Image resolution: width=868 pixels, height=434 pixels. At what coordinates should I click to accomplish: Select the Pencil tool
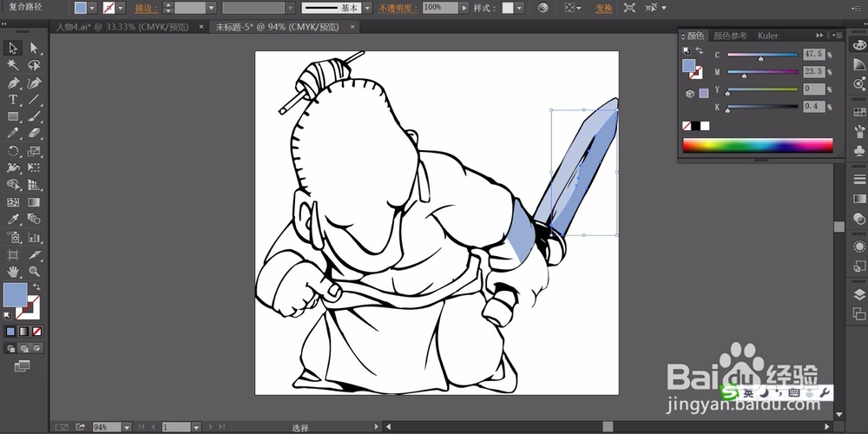point(13,134)
